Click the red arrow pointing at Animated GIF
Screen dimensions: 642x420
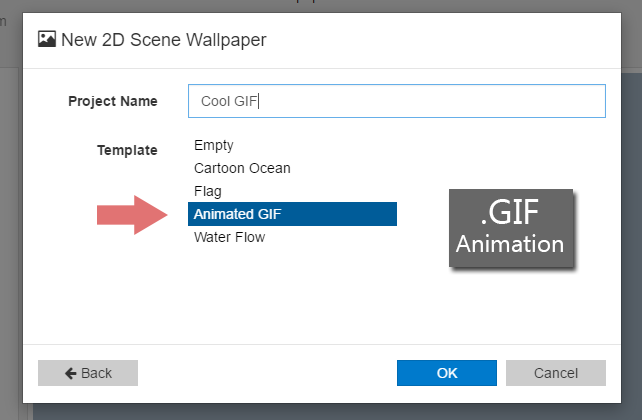tap(134, 214)
